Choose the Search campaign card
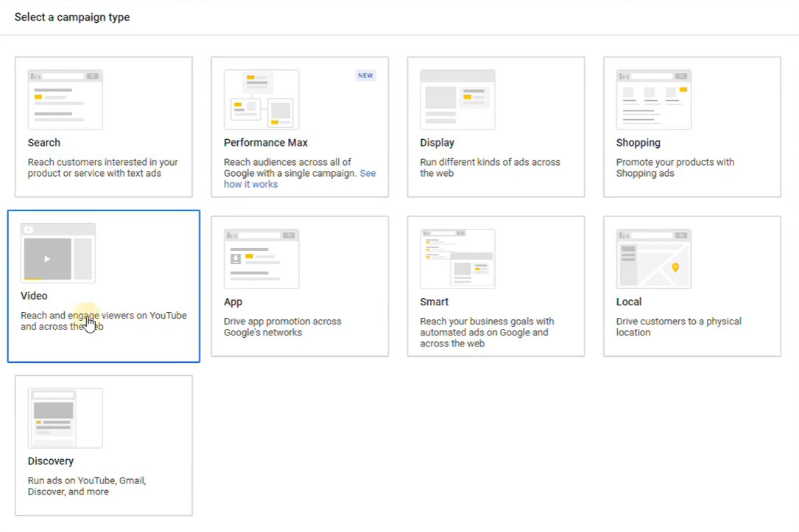799x532 pixels. 103,127
